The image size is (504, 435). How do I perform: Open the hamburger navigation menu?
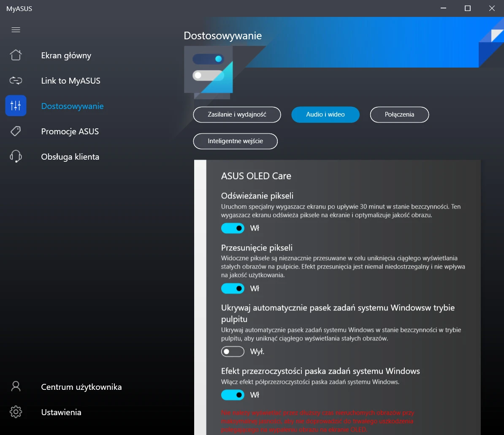[x=16, y=30]
